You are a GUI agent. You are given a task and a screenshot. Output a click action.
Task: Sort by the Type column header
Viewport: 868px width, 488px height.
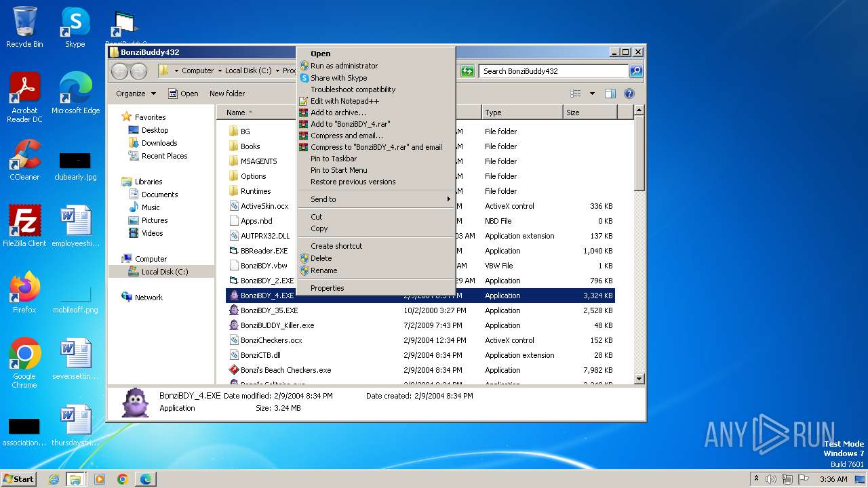pos(522,113)
